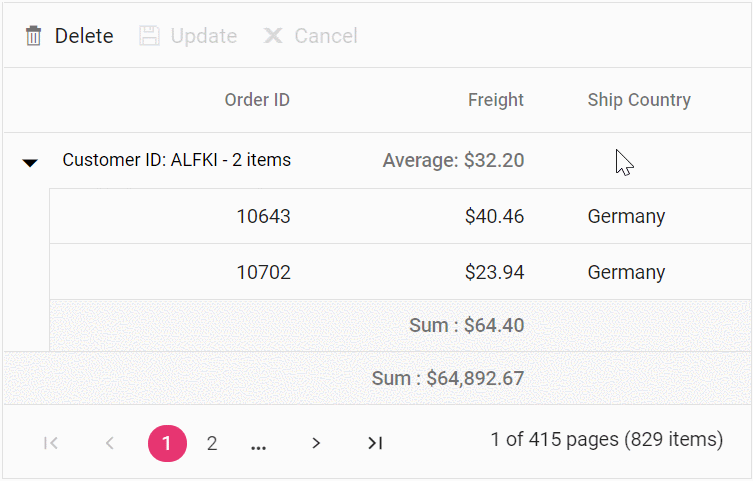Viewport: 753px width, 481px height.
Task: Go to the next page
Action: click(x=316, y=443)
